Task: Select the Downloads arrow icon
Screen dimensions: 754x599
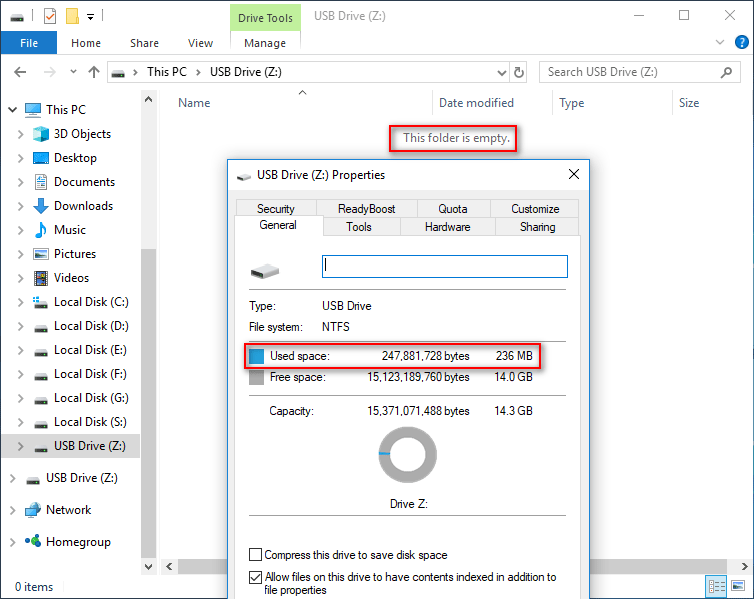Action: (41, 206)
